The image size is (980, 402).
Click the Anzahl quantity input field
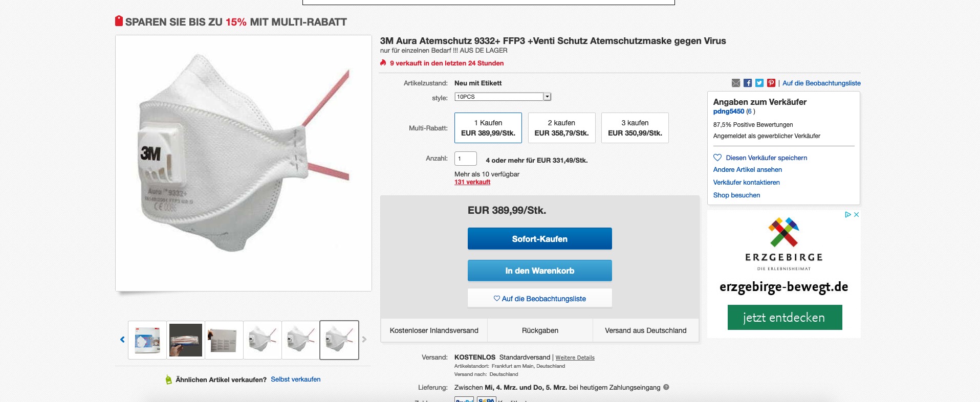[x=465, y=159]
